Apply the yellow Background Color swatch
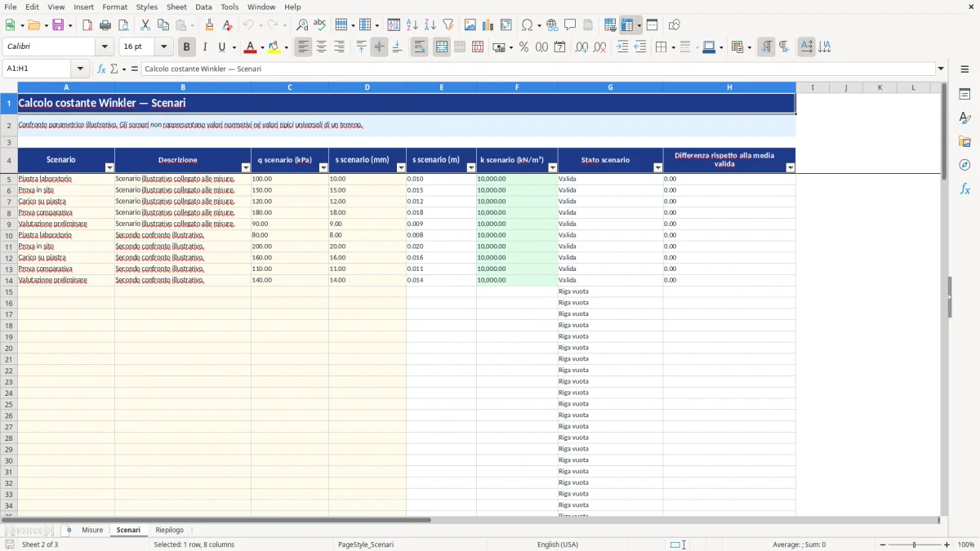 pos(274,47)
